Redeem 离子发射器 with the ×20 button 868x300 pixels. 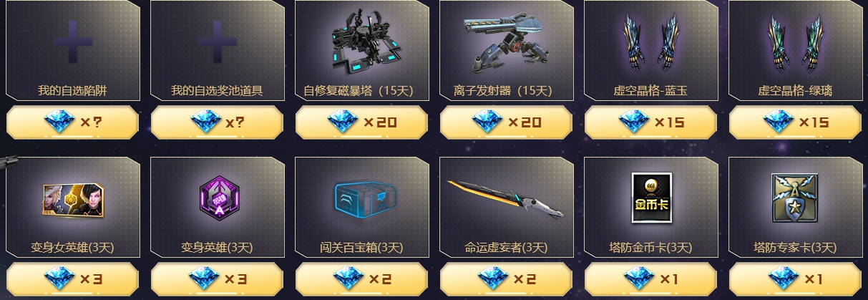coord(506,122)
